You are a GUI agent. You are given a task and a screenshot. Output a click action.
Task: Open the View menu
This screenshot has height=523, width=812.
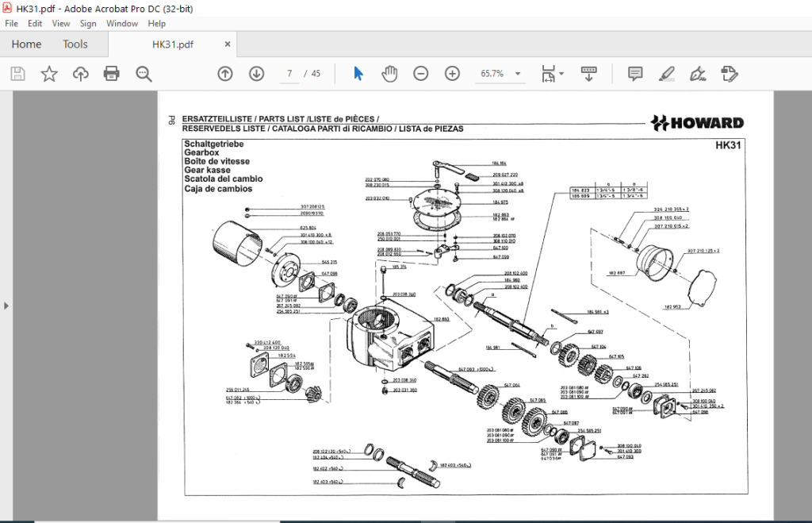(x=60, y=23)
